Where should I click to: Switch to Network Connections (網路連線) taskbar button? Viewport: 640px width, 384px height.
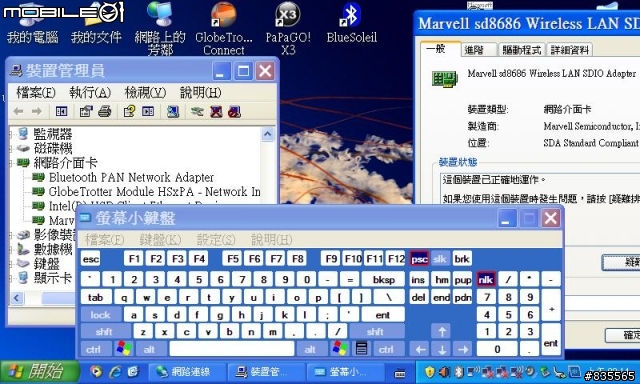point(187,372)
